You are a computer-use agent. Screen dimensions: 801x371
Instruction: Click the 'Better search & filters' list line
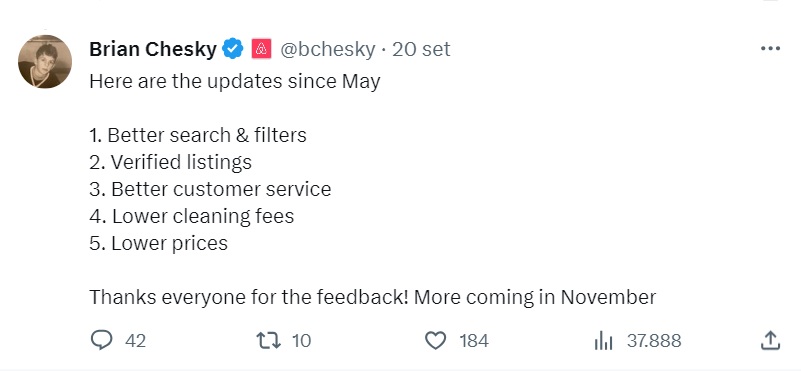(x=198, y=135)
